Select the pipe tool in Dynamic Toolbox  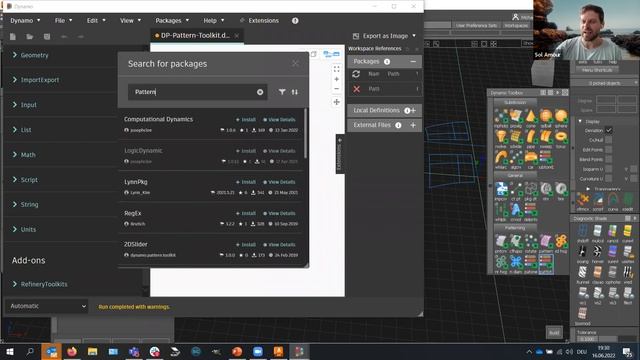pos(531,138)
